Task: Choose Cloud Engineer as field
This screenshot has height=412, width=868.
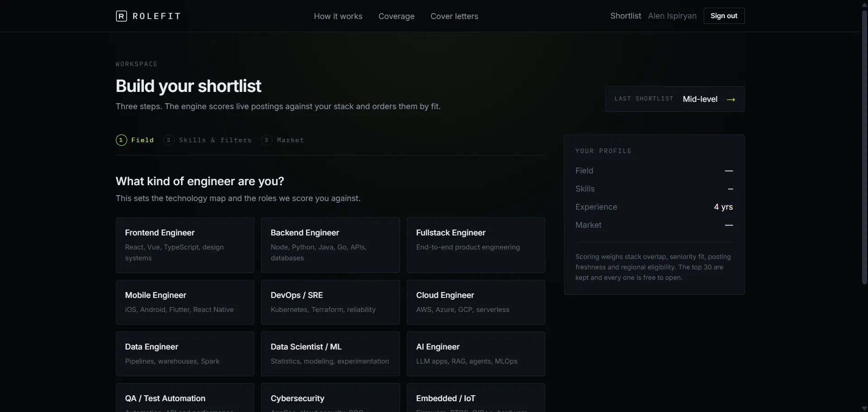Action: (476, 302)
